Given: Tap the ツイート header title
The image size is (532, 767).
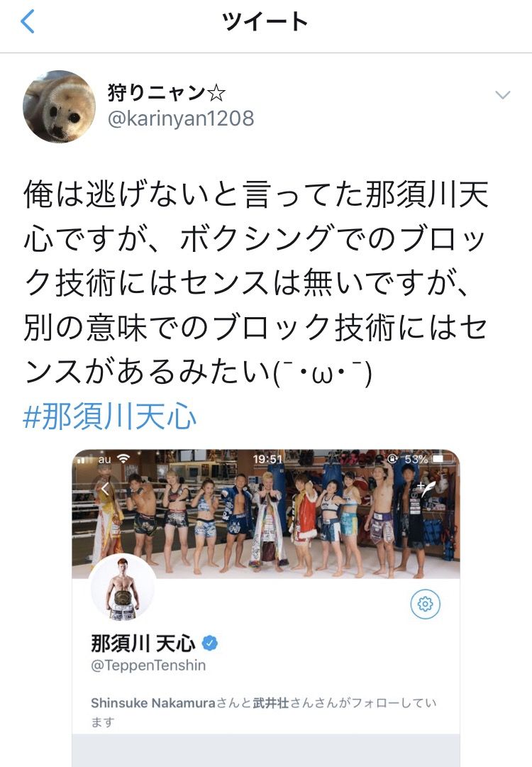Looking at the screenshot, I should click(x=265, y=22).
